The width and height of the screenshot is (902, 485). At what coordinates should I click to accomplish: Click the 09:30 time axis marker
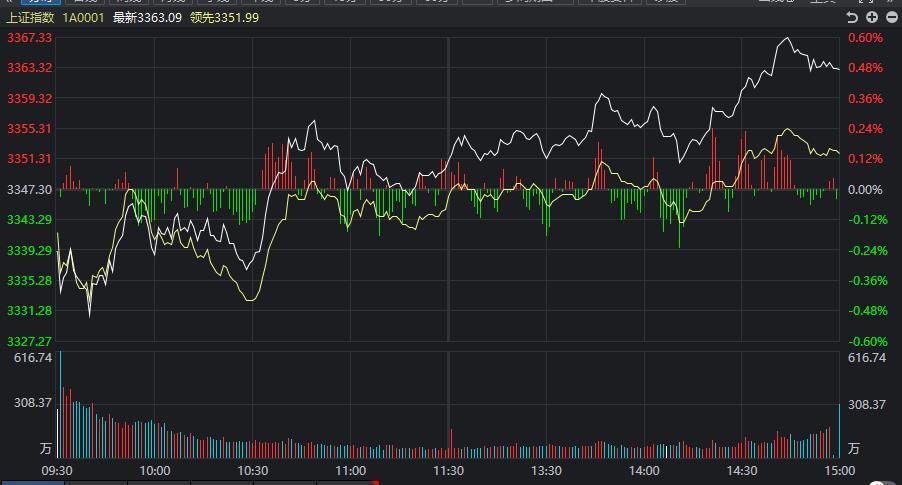pos(57,471)
